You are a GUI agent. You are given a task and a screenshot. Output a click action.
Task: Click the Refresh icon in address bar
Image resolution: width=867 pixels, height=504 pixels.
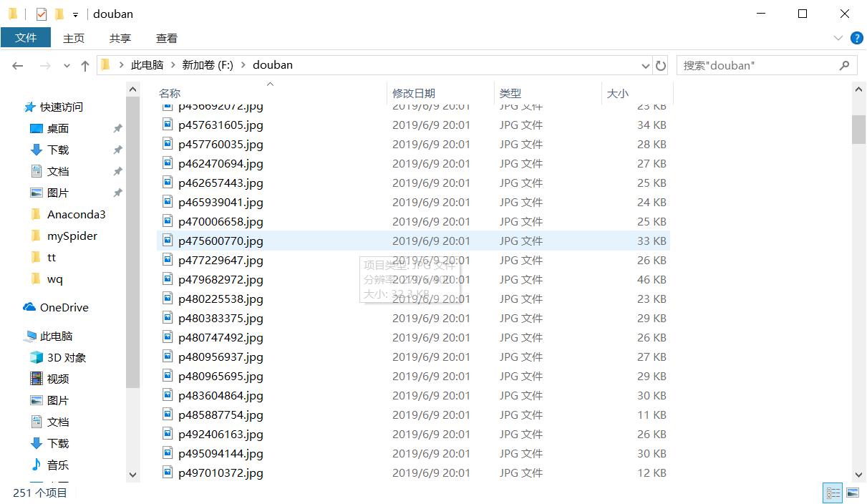pos(660,65)
